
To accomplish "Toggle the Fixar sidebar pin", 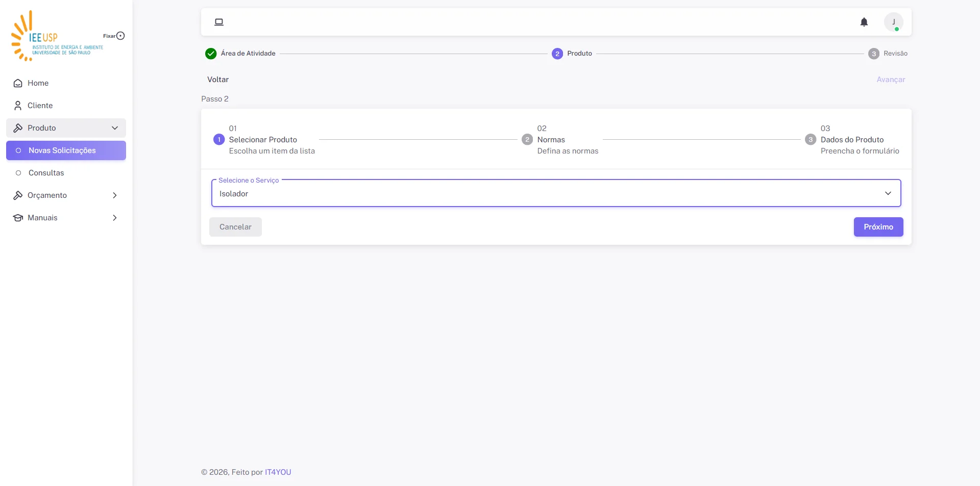I will [120, 36].
